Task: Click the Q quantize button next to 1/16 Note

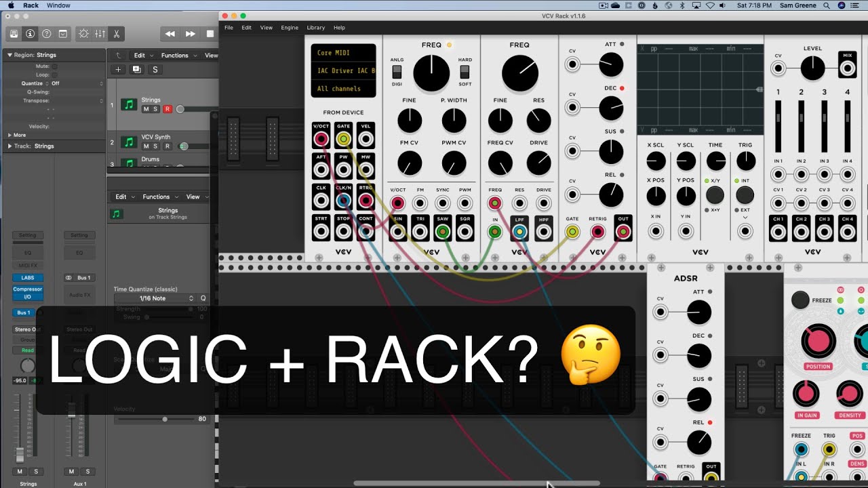Action: pyautogui.click(x=203, y=298)
